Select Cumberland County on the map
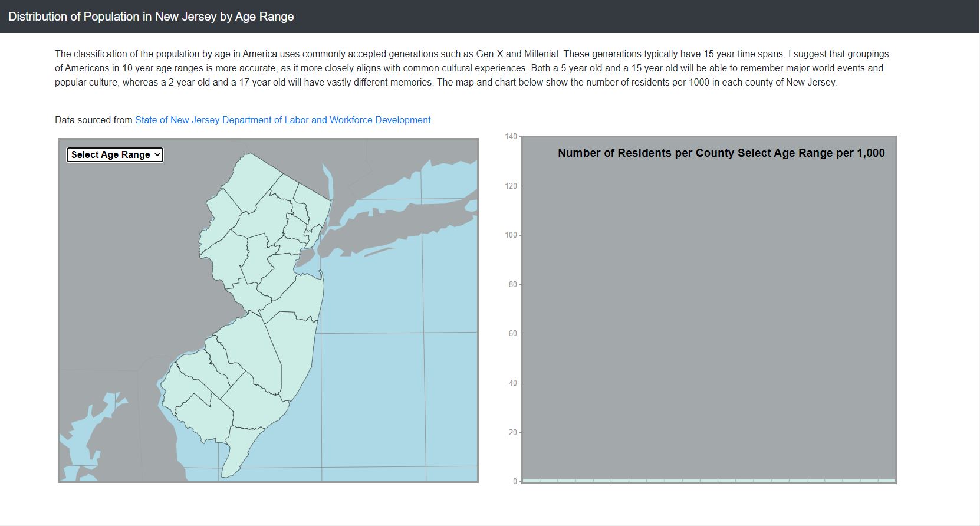Viewport: 980px width, 526px height. pos(206,419)
